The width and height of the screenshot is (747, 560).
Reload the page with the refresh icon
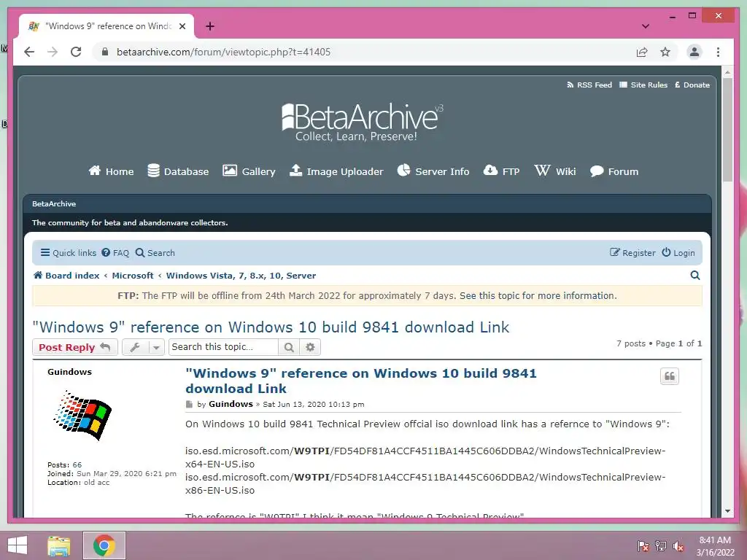[76, 52]
